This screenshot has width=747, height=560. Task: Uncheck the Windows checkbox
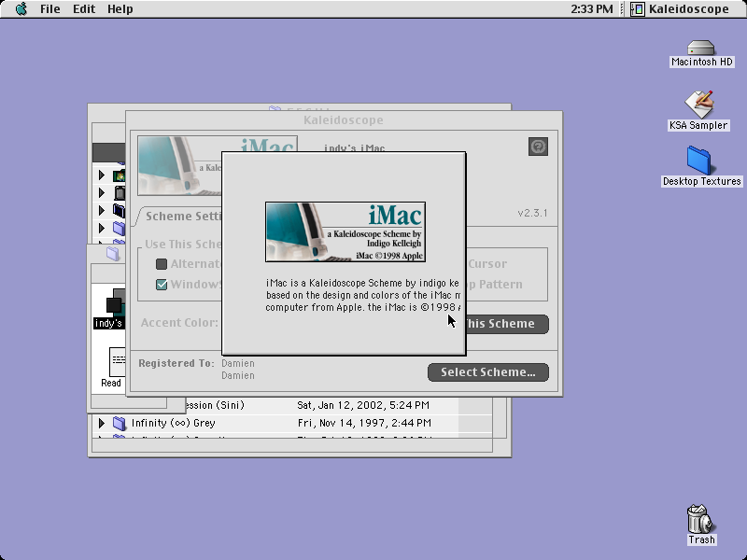click(162, 285)
